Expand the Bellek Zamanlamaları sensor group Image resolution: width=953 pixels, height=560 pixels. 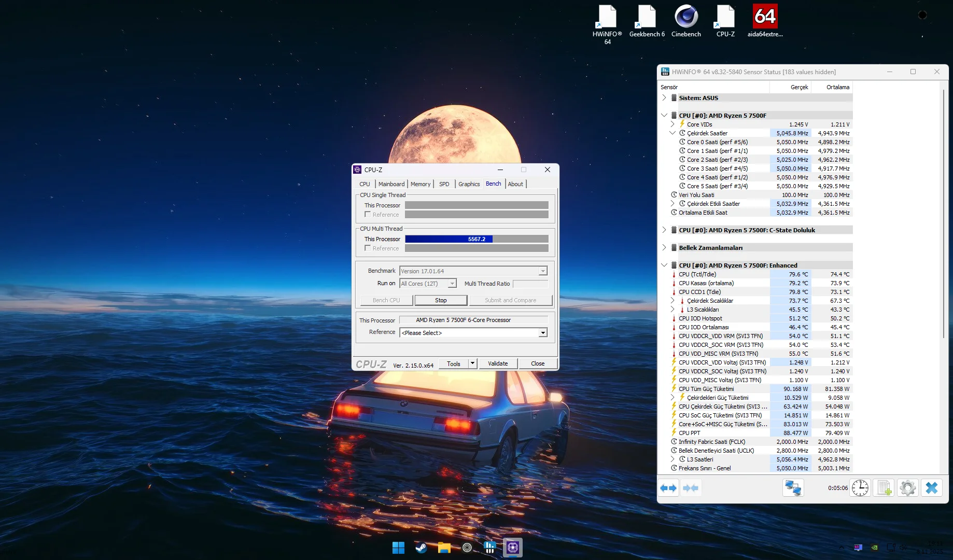pos(664,248)
